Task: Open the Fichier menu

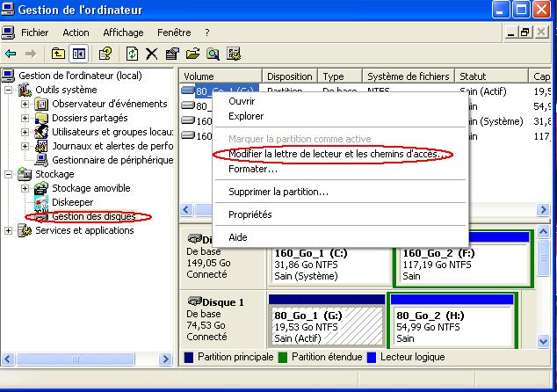Action: [x=34, y=33]
